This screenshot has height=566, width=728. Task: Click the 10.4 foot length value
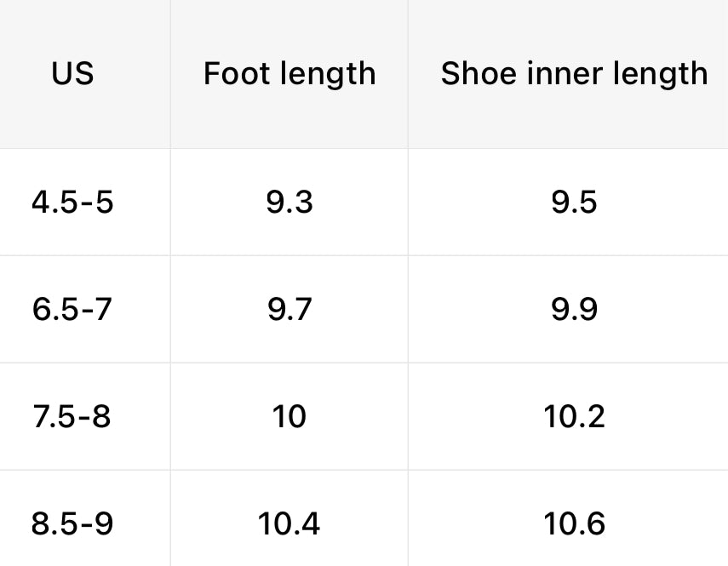coord(289,523)
